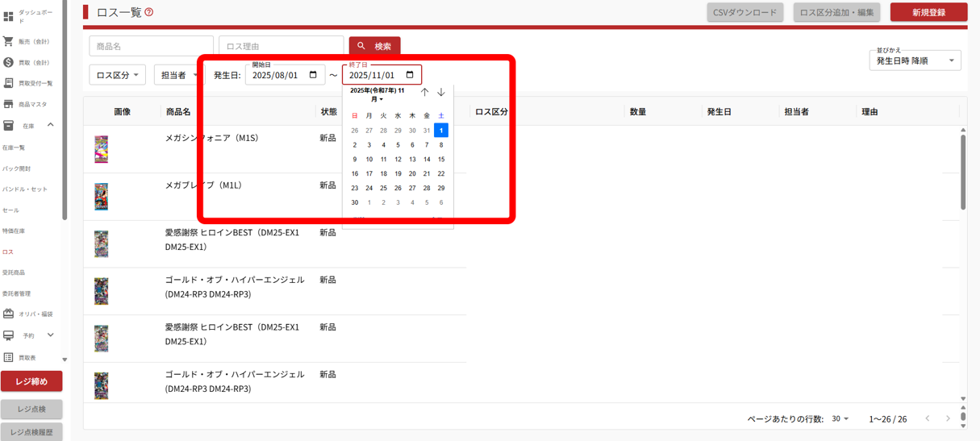Image resolution: width=980 pixels, height=441 pixels.
Task: Click the help icon beside ロス一覧
Action: 149,12
